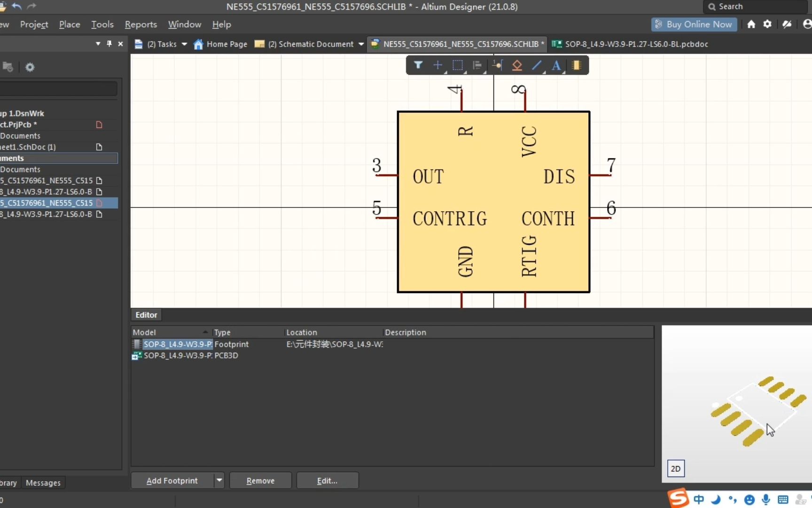Open the Sogou soft keyboard icon
The width and height of the screenshot is (812, 508).
tap(783, 500)
